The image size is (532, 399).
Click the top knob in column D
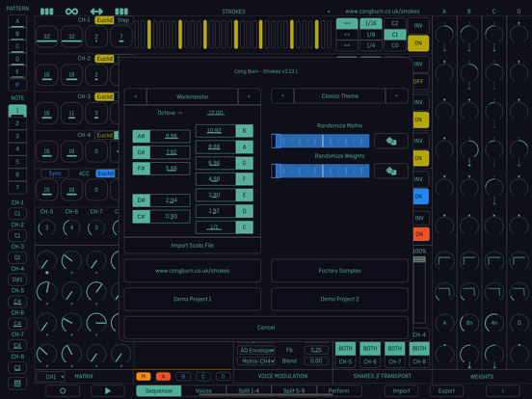pyautogui.click(x=519, y=35)
